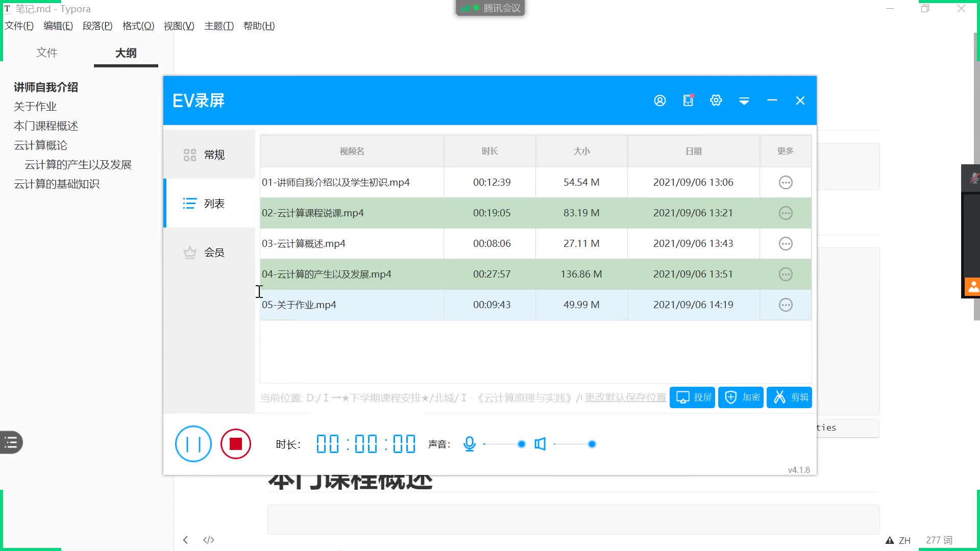Open more options for 05-关于作业.mp4

coord(786,305)
